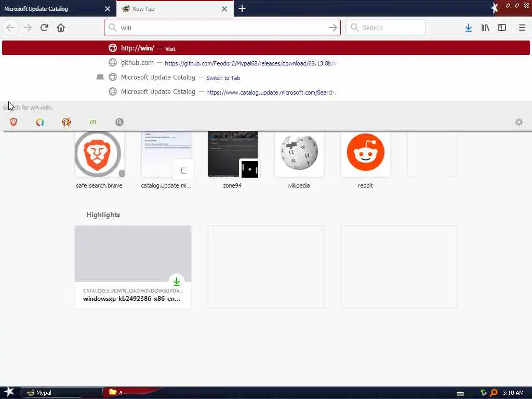
Task: Open reddit top site tile
Action: [x=365, y=159]
